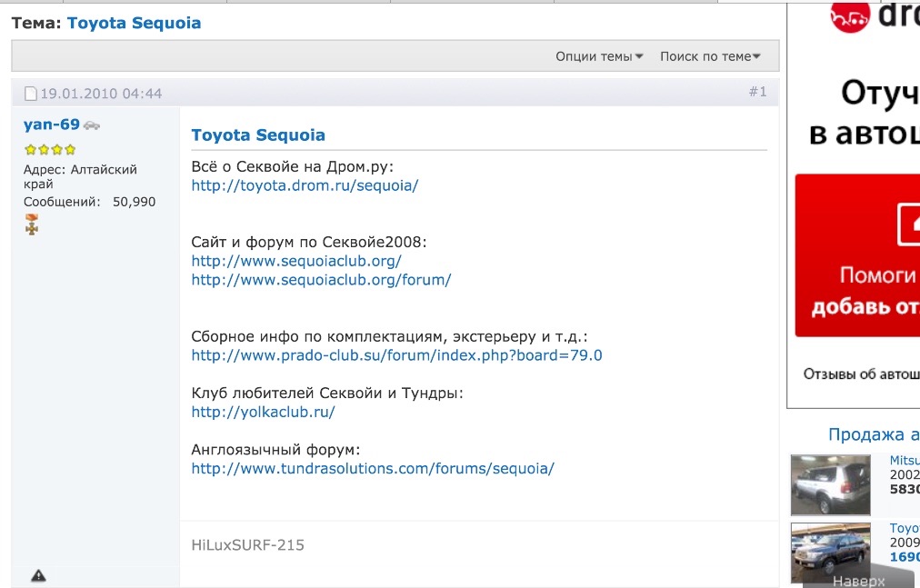This screenshot has height=588, width=920.
Task: Open the Опции темы dropdown
Action: coord(599,56)
